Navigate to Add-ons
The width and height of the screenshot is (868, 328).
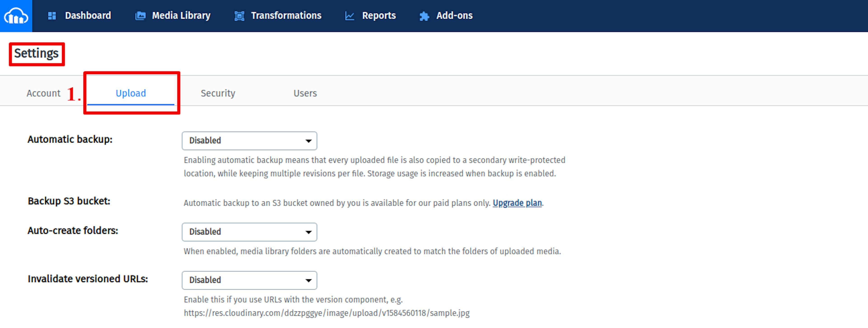pyautogui.click(x=454, y=16)
